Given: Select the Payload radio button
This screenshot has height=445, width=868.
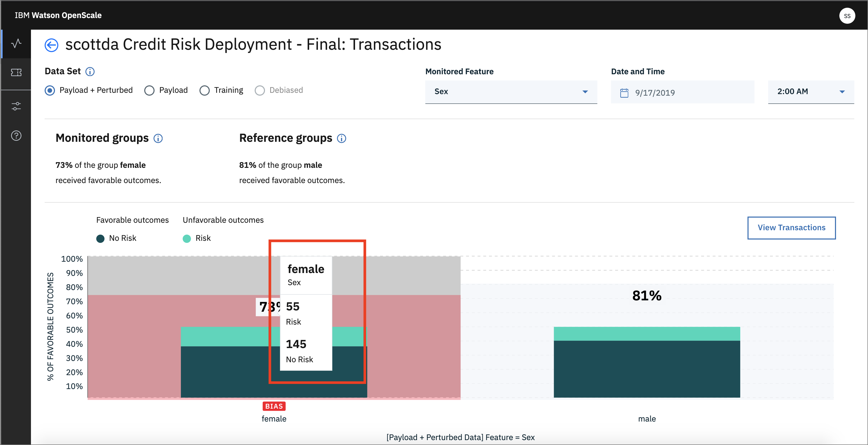Looking at the screenshot, I should pos(149,90).
